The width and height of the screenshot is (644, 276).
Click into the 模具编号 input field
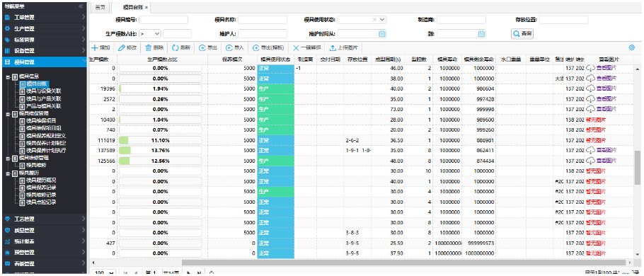[x=163, y=20]
